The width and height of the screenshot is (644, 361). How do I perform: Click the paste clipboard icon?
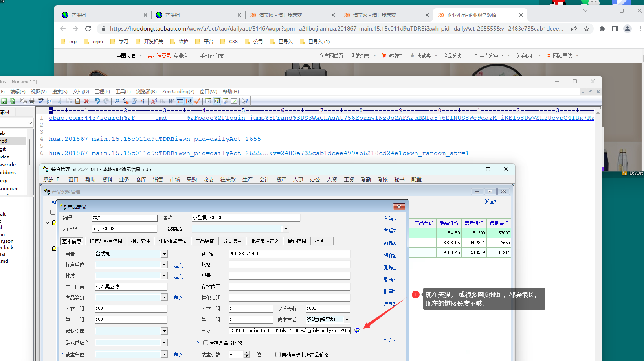[x=78, y=101]
